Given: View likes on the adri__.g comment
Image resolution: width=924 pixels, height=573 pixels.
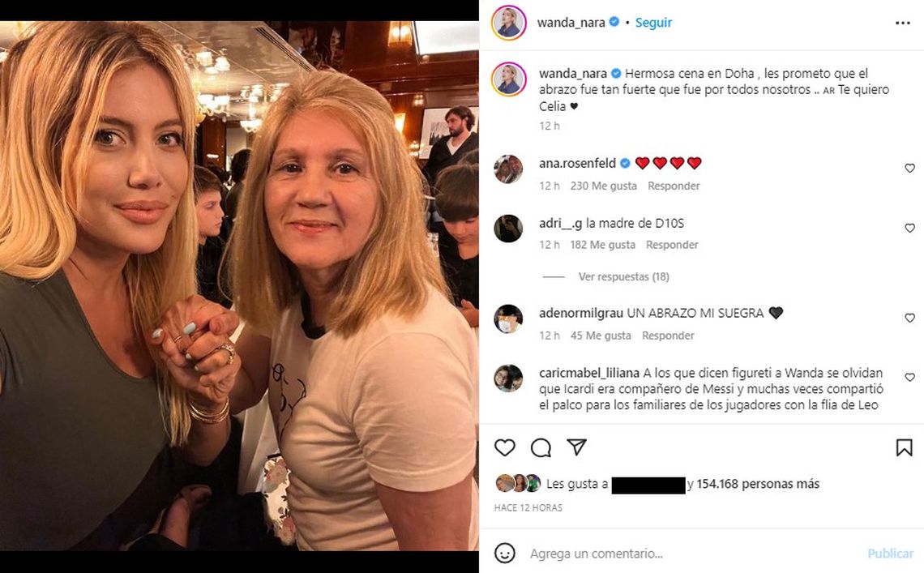Looking at the screenshot, I should tap(602, 245).
